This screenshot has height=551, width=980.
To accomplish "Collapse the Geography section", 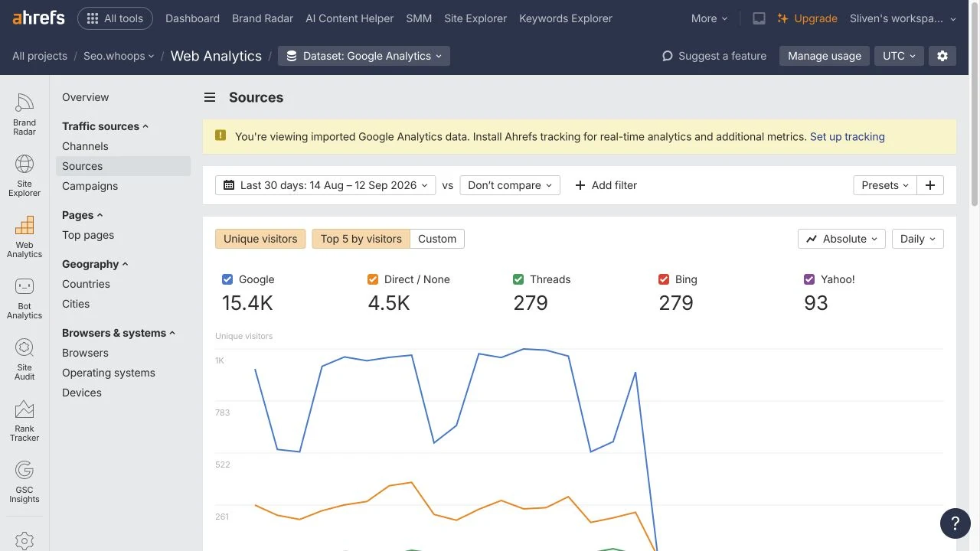I will click(95, 264).
